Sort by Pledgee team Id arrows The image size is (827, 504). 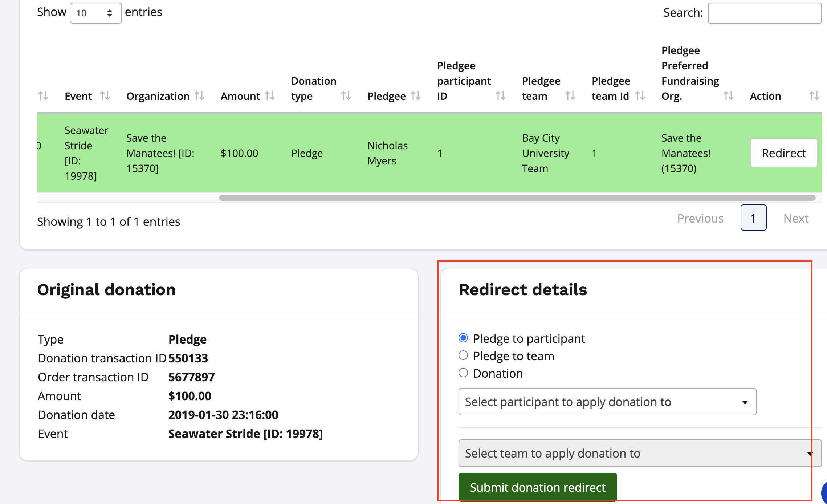pyautogui.click(x=640, y=96)
